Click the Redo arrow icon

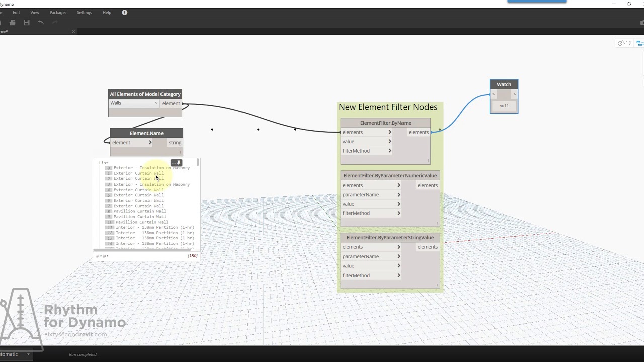[x=55, y=23]
